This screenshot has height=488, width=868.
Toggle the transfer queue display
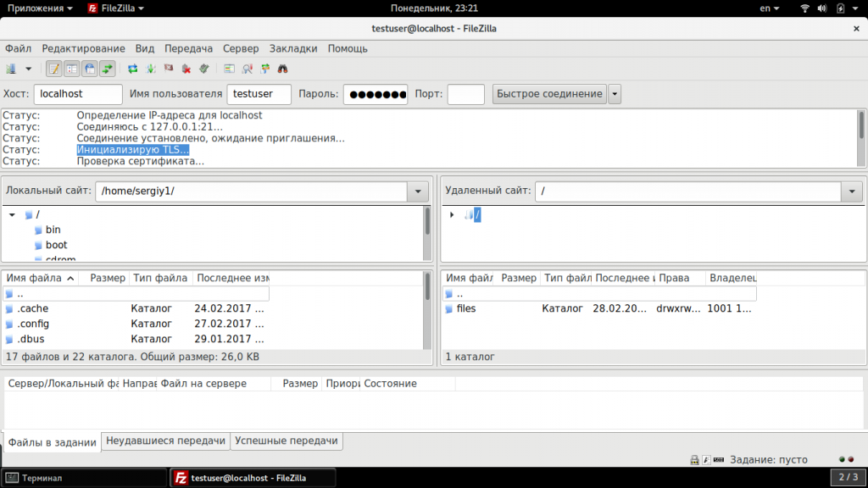108,69
